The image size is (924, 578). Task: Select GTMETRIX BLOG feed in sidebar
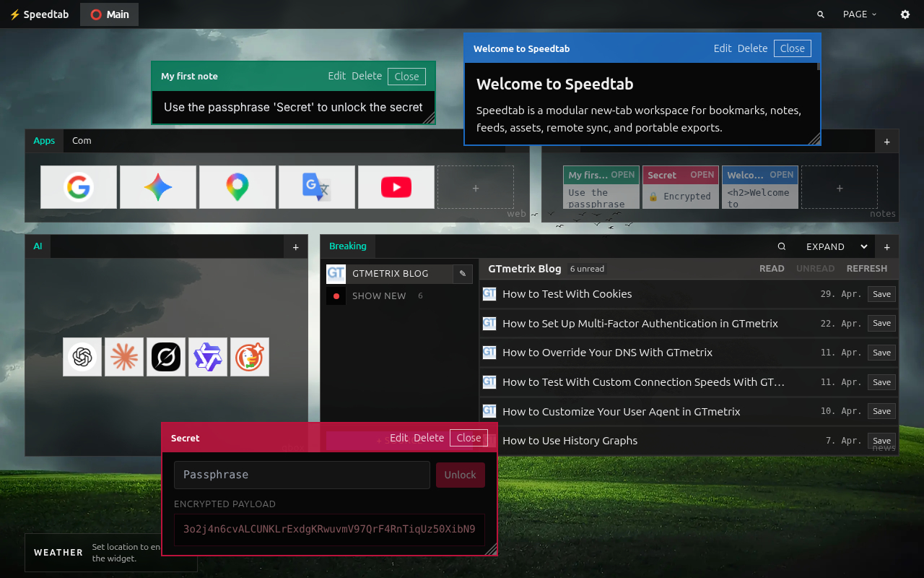(391, 274)
